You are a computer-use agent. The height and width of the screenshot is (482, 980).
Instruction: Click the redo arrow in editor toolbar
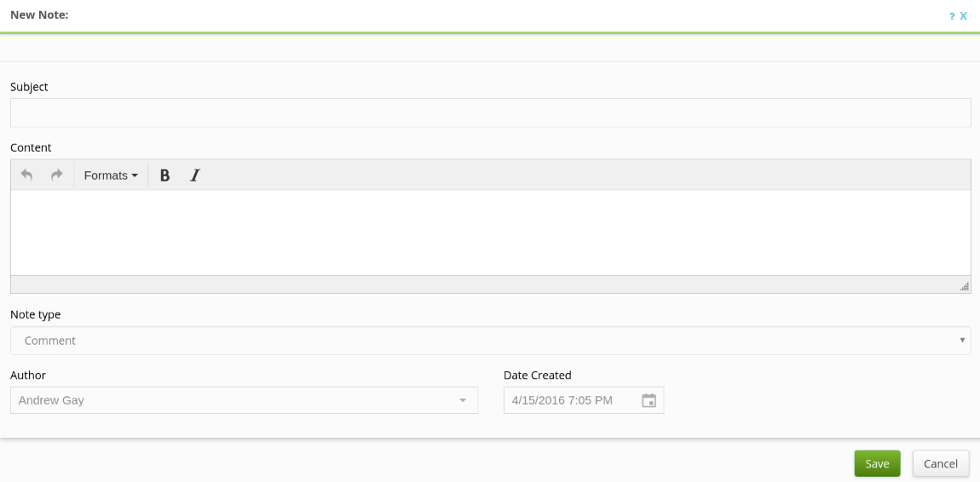(x=56, y=175)
